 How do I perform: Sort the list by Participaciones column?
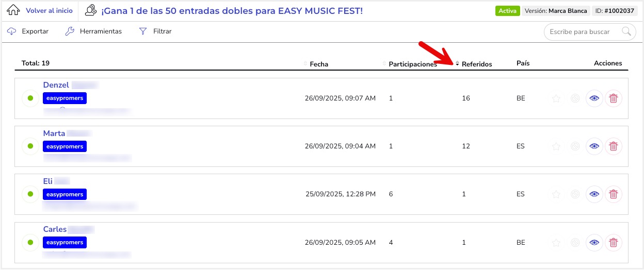tap(412, 64)
